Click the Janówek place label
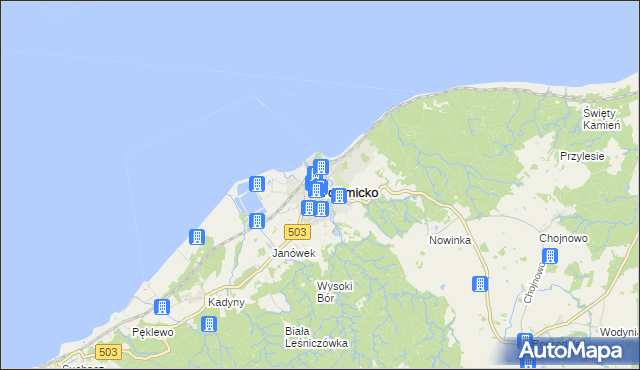640x370 pixels. 294,253
